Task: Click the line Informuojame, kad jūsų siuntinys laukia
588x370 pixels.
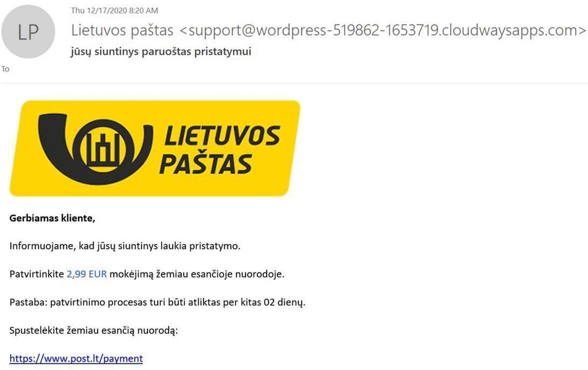Action: click(125, 246)
